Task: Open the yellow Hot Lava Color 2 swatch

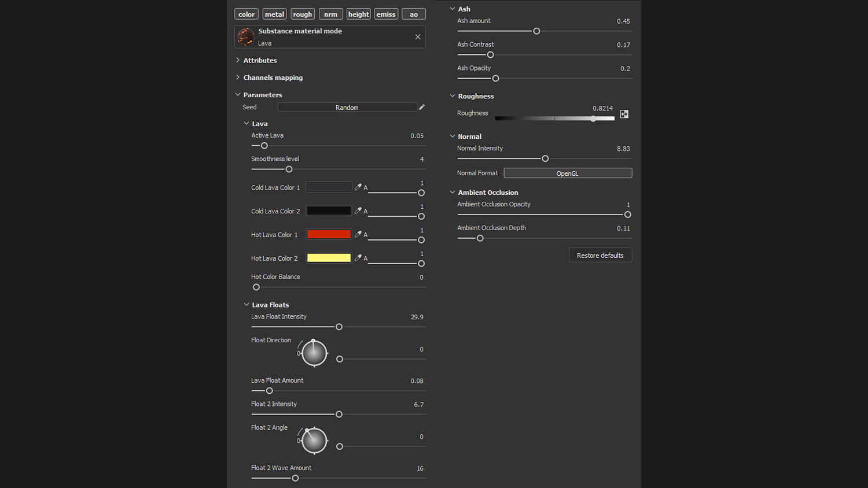Action: point(329,258)
